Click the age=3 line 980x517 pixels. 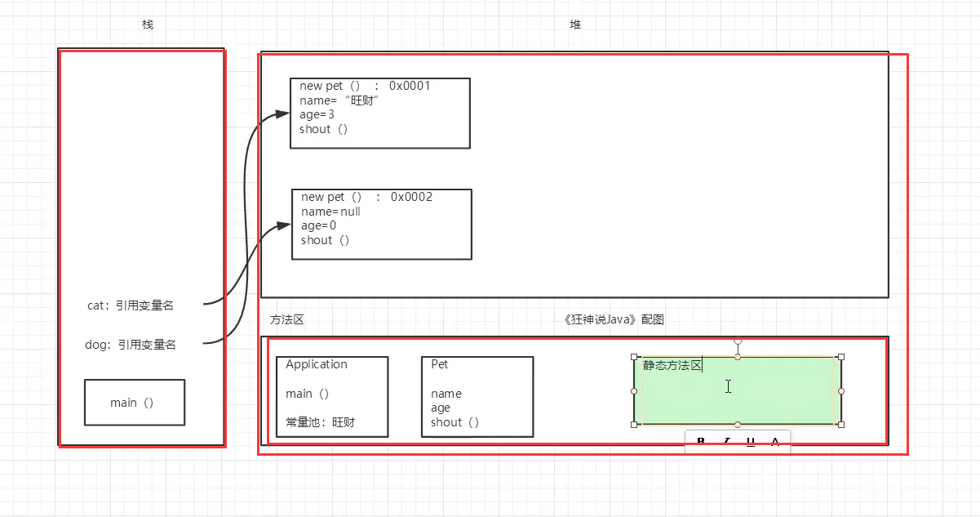click(x=317, y=114)
